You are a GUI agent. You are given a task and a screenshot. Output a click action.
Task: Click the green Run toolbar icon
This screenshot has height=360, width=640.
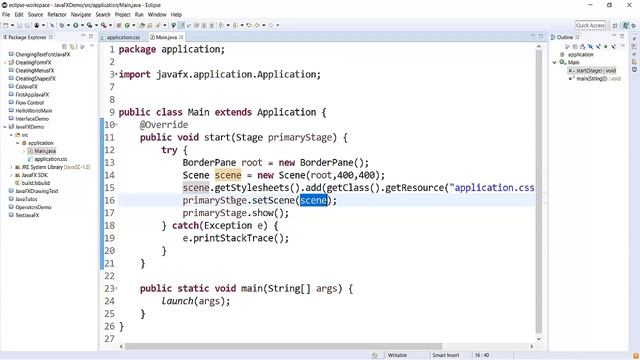tap(76, 25)
